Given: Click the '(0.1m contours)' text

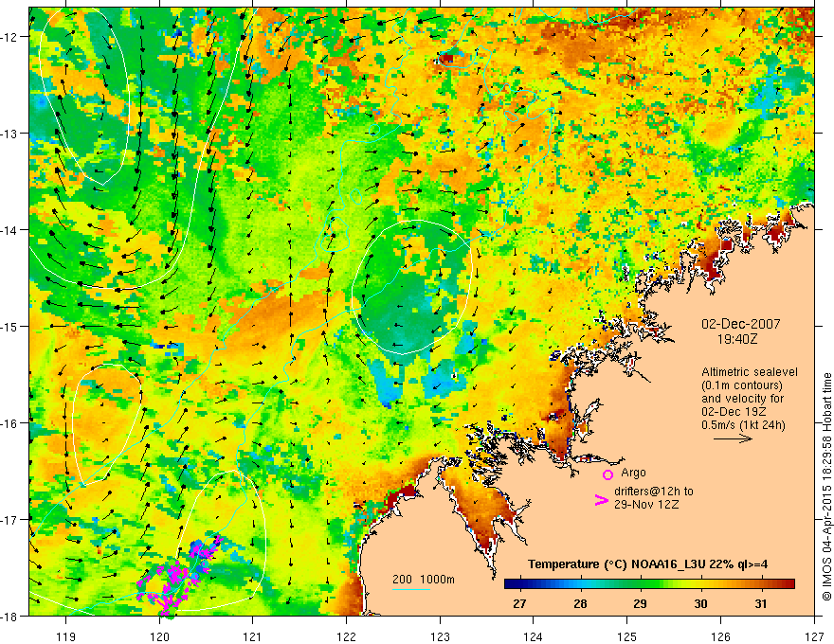Looking at the screenshot, I should tap(742, 385).
